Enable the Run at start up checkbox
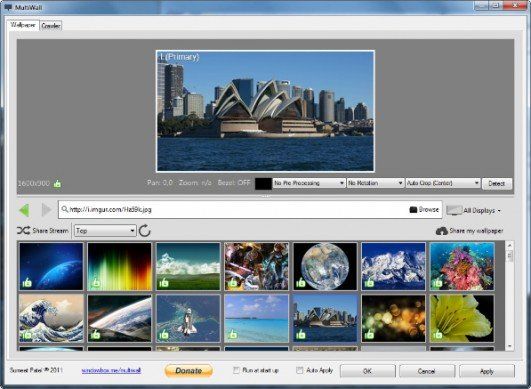531x389 pixels. [x=236, y=370]
